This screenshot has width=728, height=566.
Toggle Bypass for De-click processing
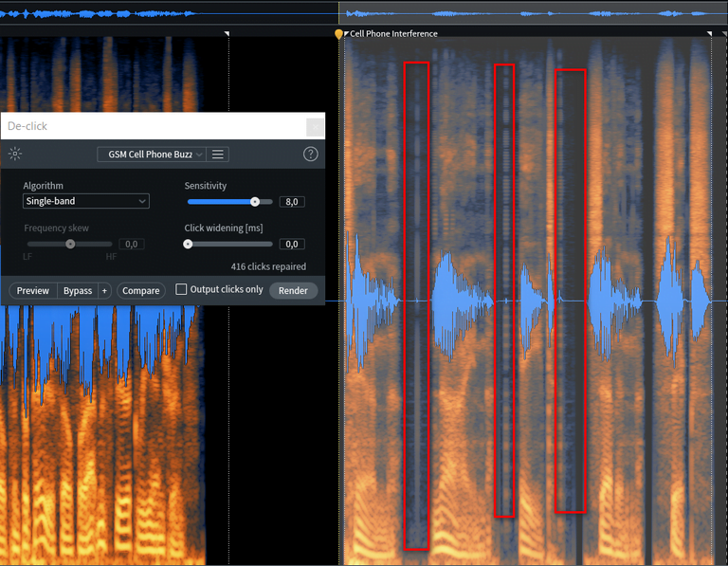77,290
